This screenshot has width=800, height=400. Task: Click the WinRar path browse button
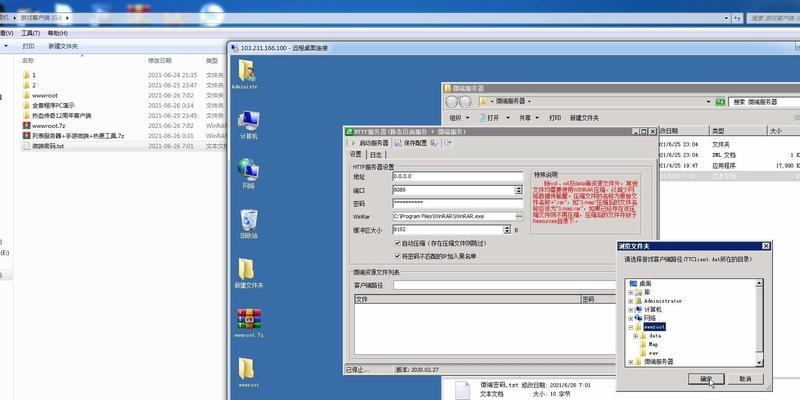tap(519, 216)
